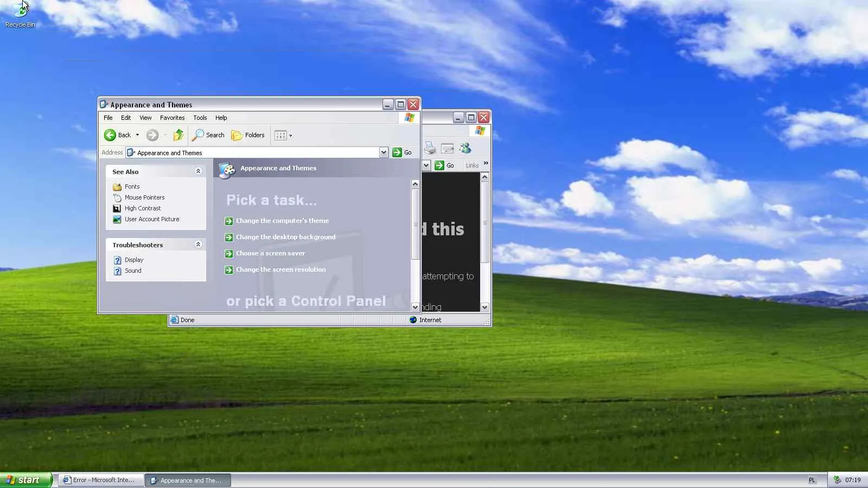
Task: Click the Done status text in status bar
Action: [187, 320]
